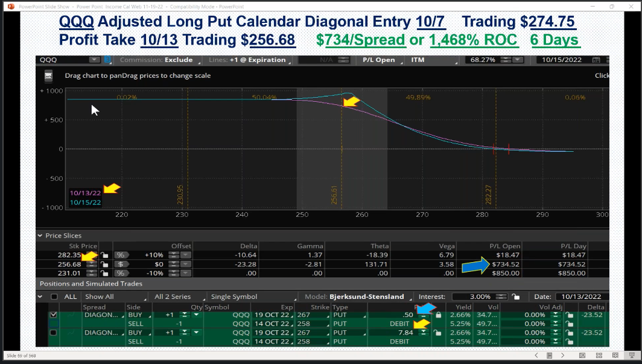Toggle the price lock on the 7.84 row
This screenshot has width=642, height=364.
coord(437,333)
